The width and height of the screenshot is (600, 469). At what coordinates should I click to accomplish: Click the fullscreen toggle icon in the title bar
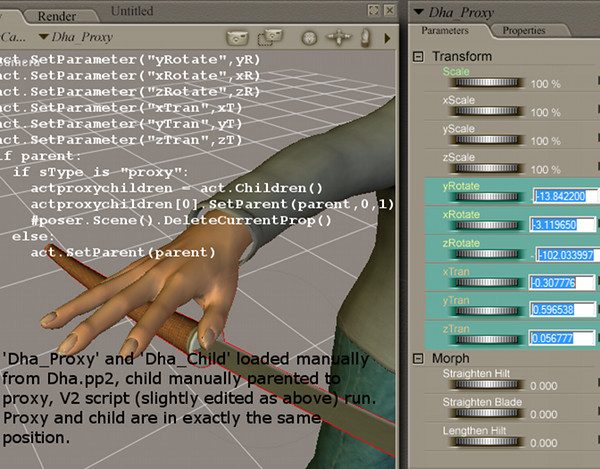point(373,10)
